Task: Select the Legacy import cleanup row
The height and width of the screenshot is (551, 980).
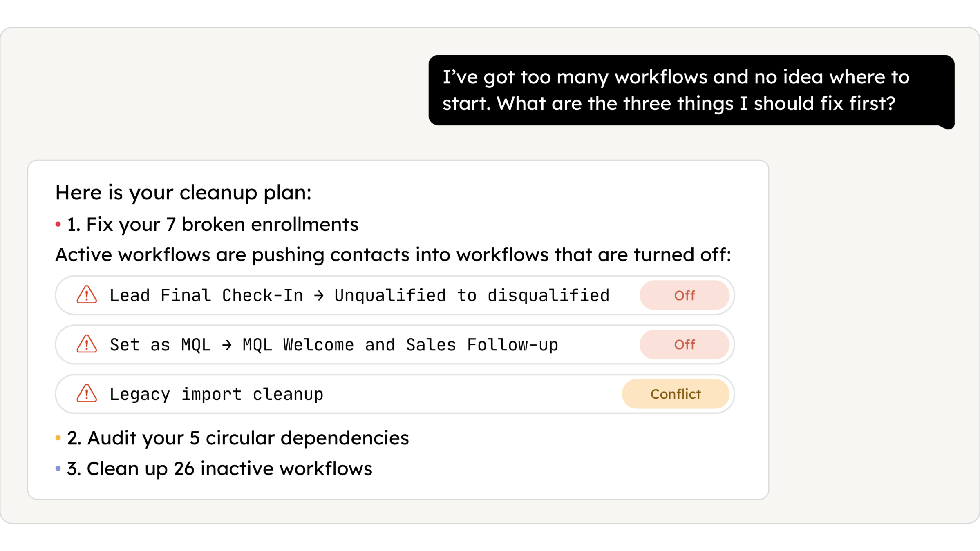Action: tap(395, 394)
